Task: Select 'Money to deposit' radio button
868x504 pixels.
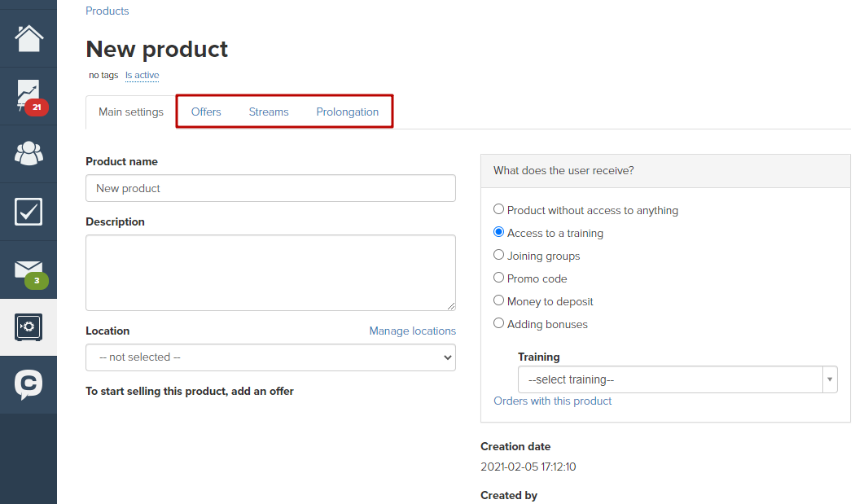Action: (x=499, y=300)
